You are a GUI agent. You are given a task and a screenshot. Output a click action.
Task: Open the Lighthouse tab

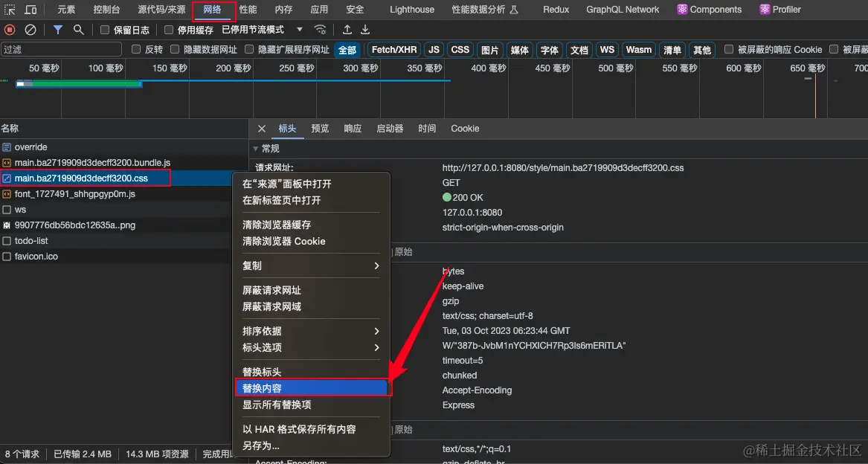(412, 10)
